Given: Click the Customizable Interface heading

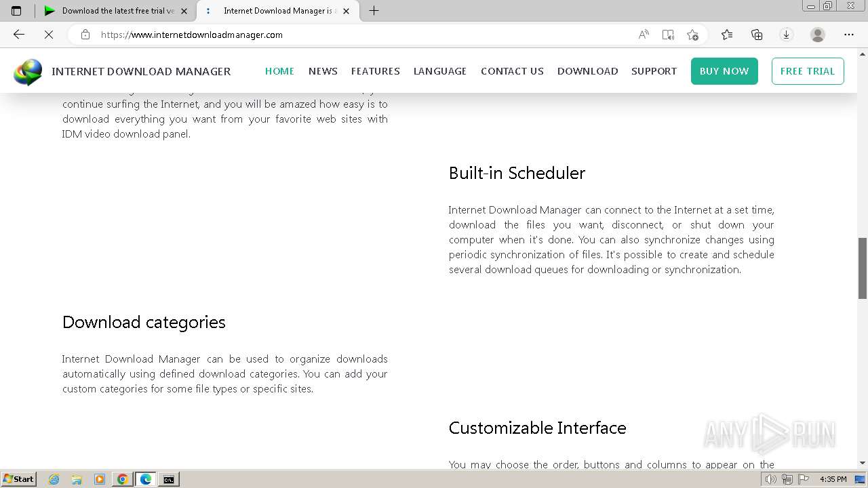Looking at the screenshot, I should (537, 428).
